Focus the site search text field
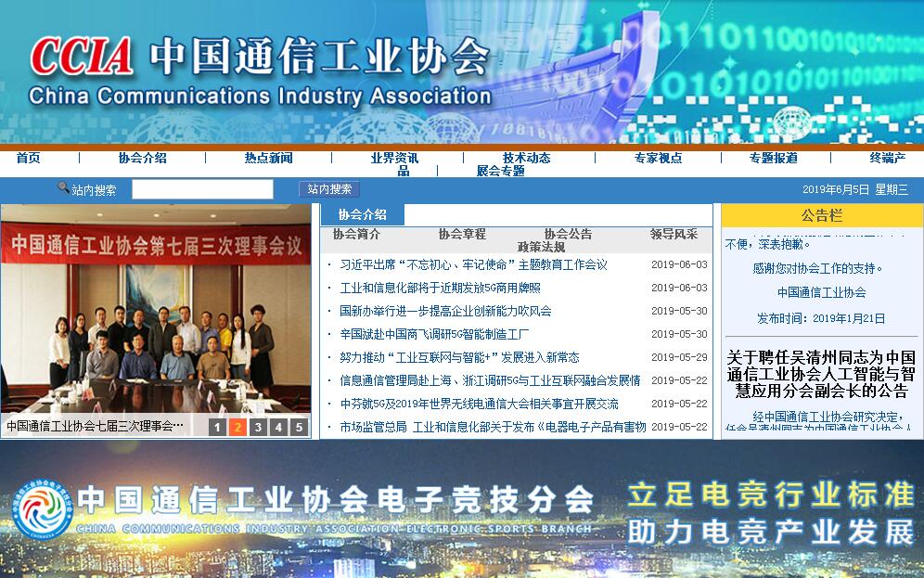This screenshot has height=578, width=924. pos(202,189)
